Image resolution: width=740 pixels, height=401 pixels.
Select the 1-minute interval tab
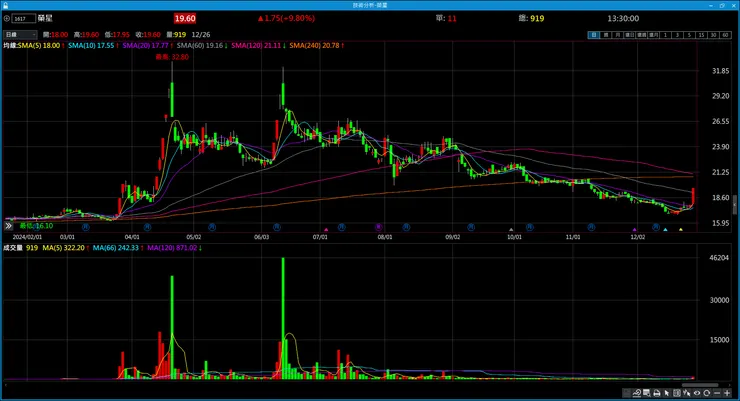665,35
